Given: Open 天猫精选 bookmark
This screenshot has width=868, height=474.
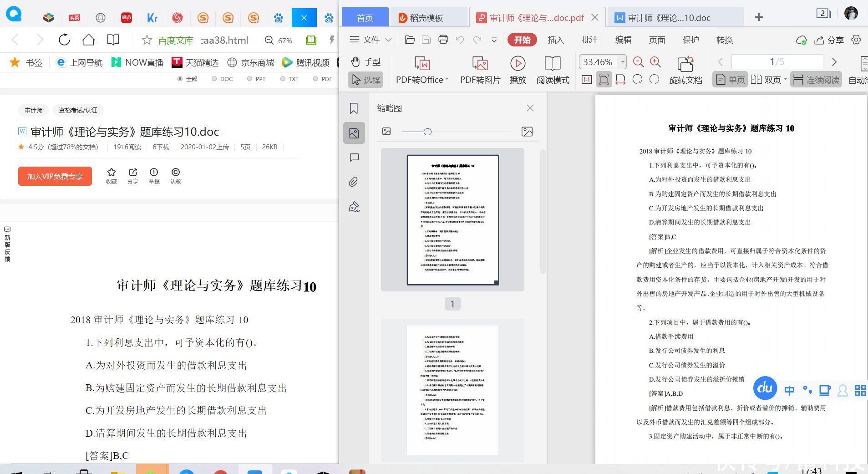Looking at the screenshot, I should tap(195, 62).
